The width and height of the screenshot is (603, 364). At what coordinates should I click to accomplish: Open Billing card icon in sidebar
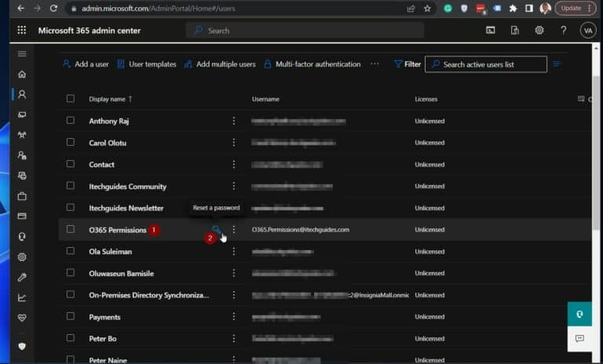22,216
